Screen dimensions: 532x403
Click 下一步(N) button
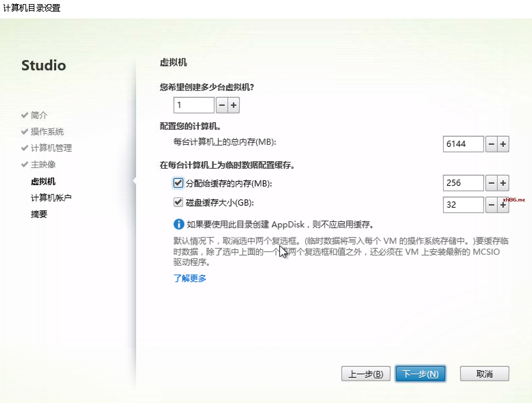pos(420,374)
